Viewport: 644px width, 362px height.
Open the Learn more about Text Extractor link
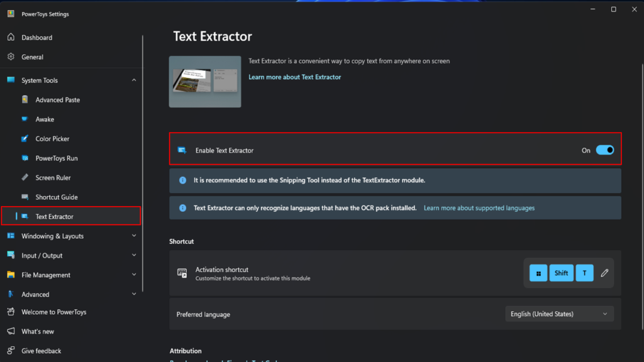pos(294,77)
